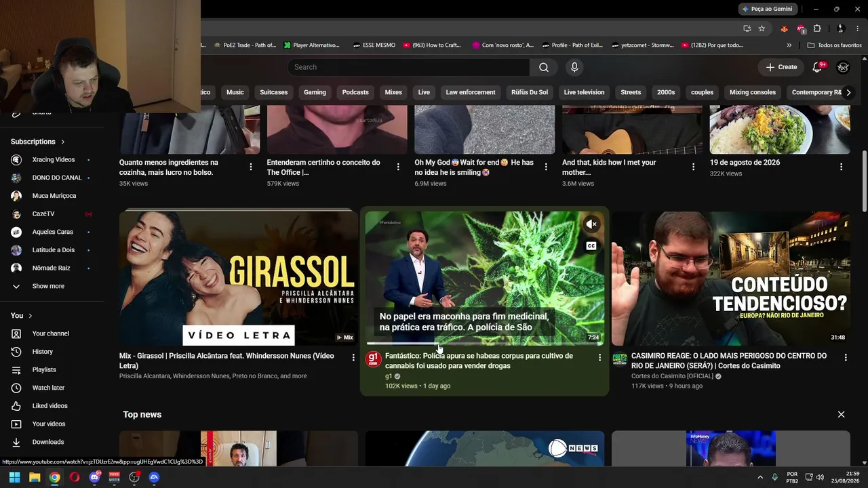Open Chrome profile avatar
Image resolution: width=868 pixels, height=488 pixels.
click(x=841, y=28)
